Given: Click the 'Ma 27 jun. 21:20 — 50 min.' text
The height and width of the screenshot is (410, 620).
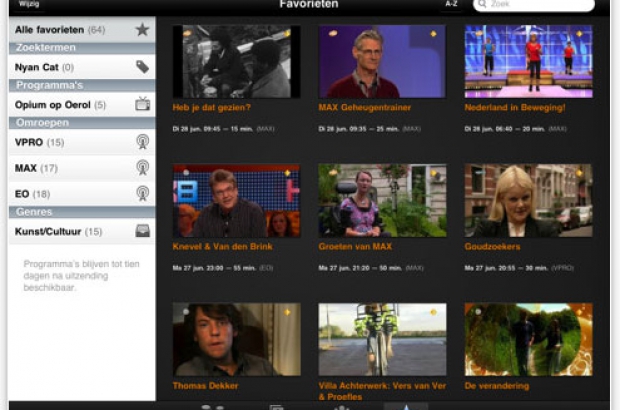Looking at the screenshot, I should coord(360,268).
